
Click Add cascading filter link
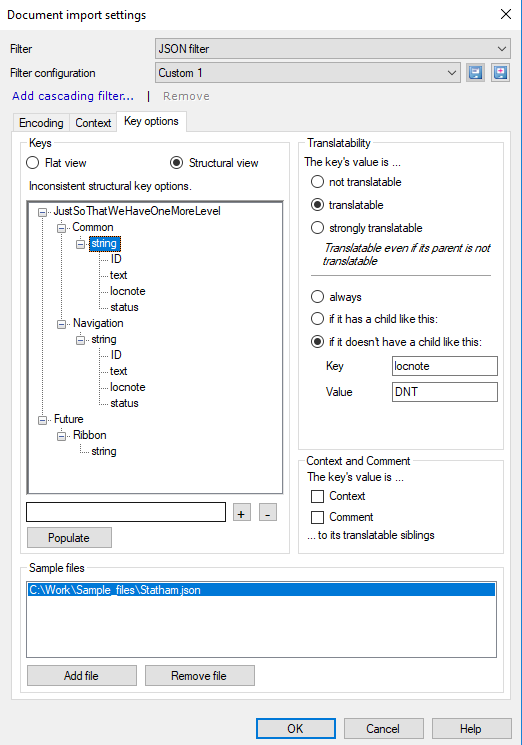coord(73,96)
